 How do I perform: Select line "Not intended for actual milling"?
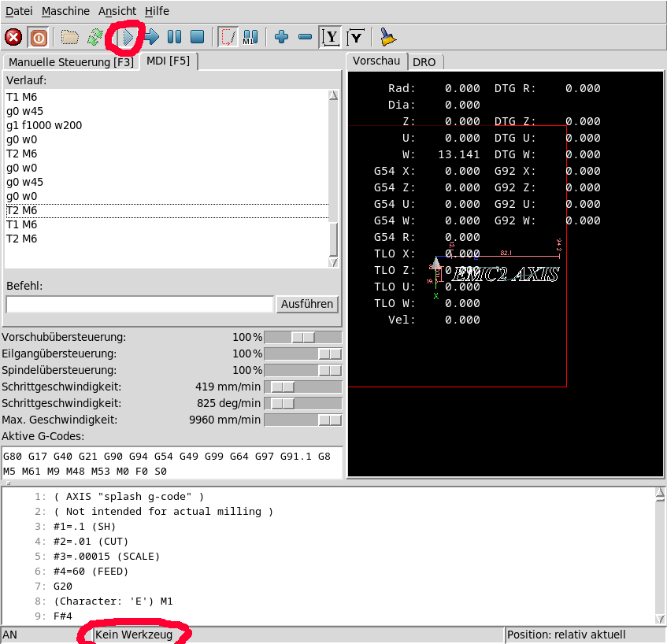(163, 512)
